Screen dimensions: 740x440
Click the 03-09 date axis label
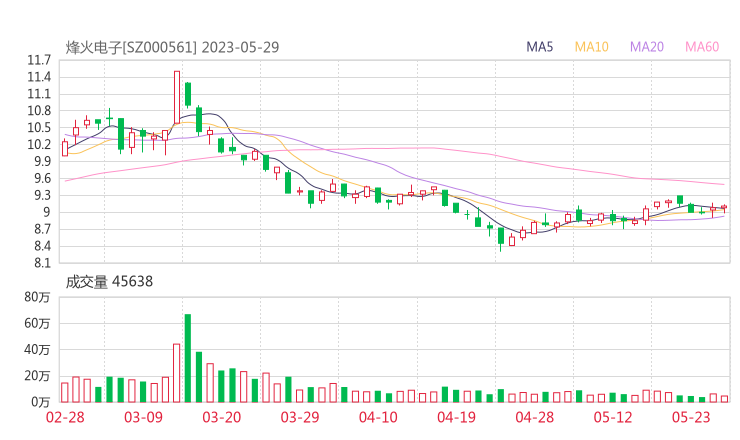click(143, 417)
